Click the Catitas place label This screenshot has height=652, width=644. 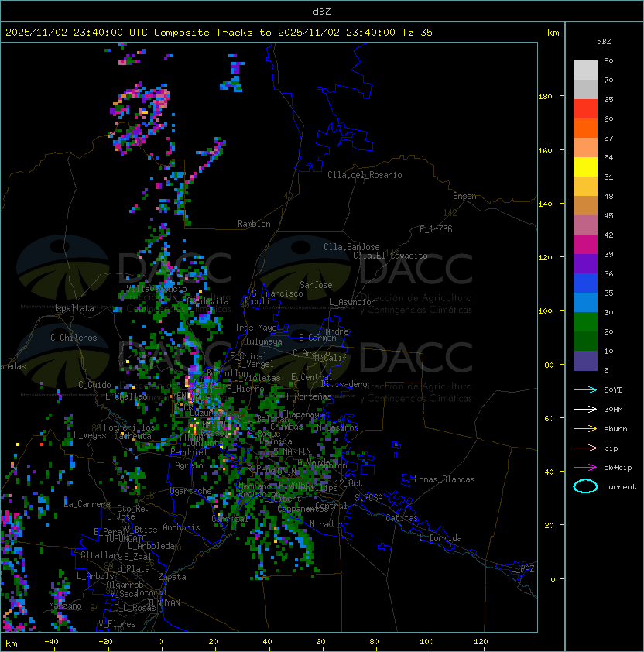(x=402, y=518)
